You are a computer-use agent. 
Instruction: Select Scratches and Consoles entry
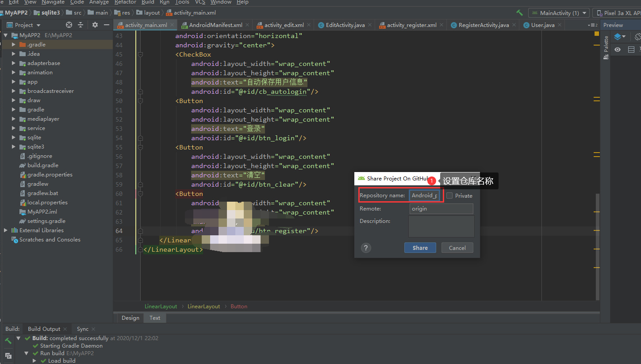pos(50,239)
